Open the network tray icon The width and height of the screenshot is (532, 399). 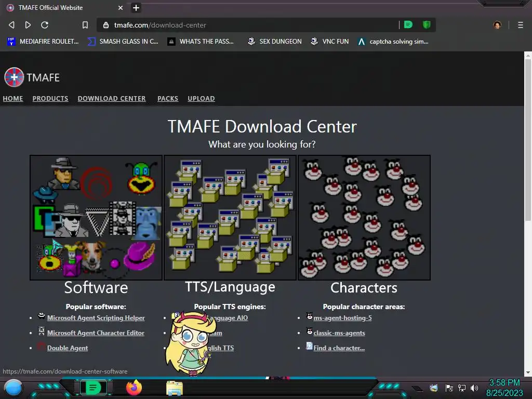(x=461, y=388)
